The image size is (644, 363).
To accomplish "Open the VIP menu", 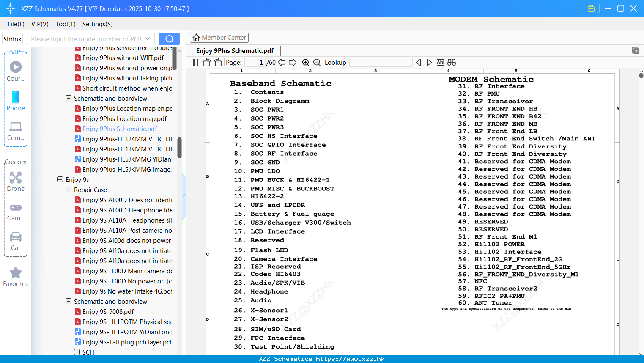I will (40, 24).
